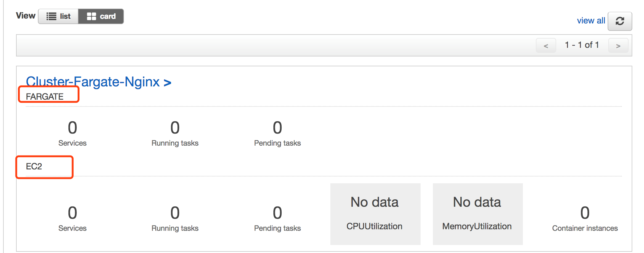Click the Container instances count

click(585, 213)
